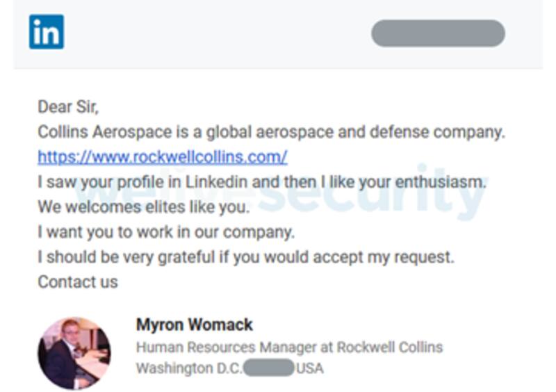
Task: Open Myron Womack's profile photo
Action: [x=74, y=353]
